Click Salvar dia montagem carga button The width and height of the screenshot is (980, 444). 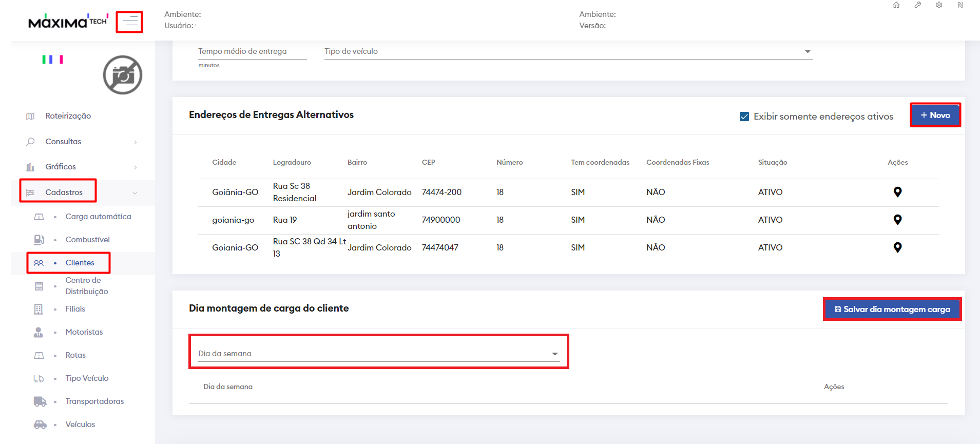click(892, 309)
